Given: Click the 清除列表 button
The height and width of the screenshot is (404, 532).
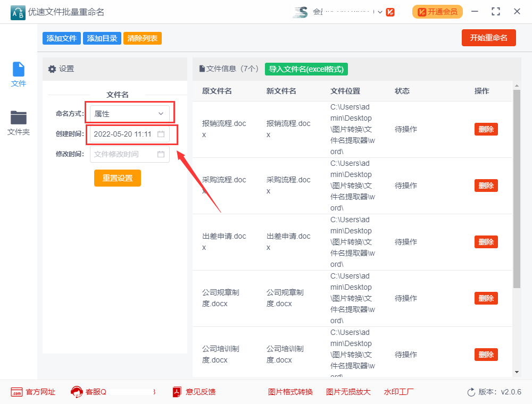Looking at the screenshot, I should point(142,38).
